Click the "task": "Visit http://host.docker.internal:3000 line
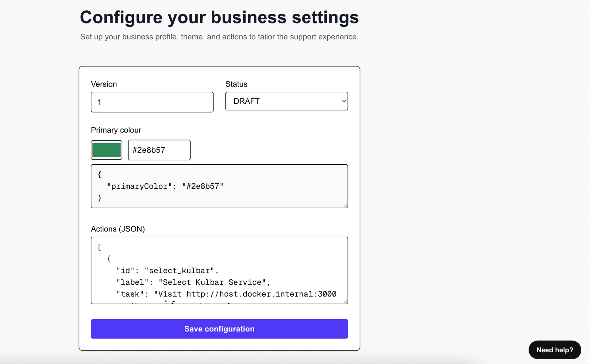Image resolution: width=589 pixels, height=364 pixels. (x=226, y=294)
